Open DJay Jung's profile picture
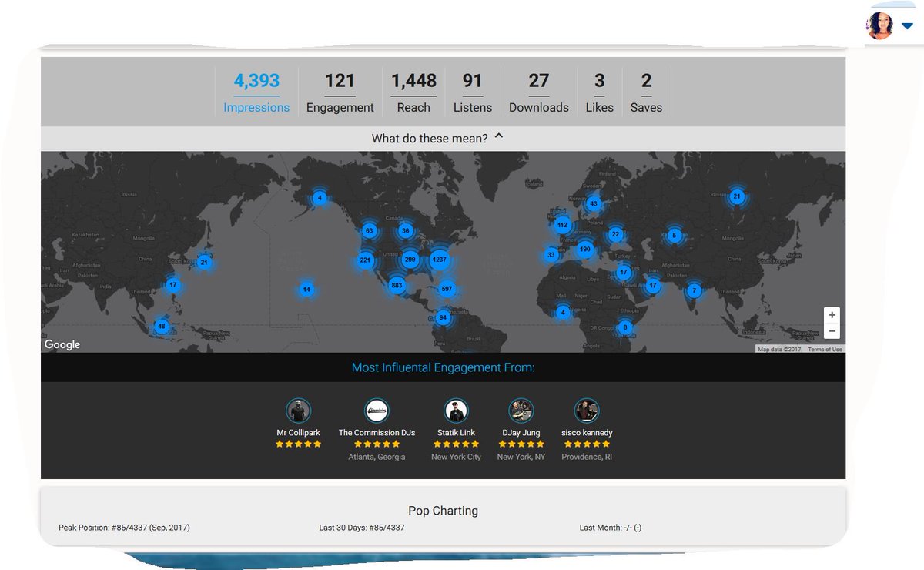 click(521, 411)
